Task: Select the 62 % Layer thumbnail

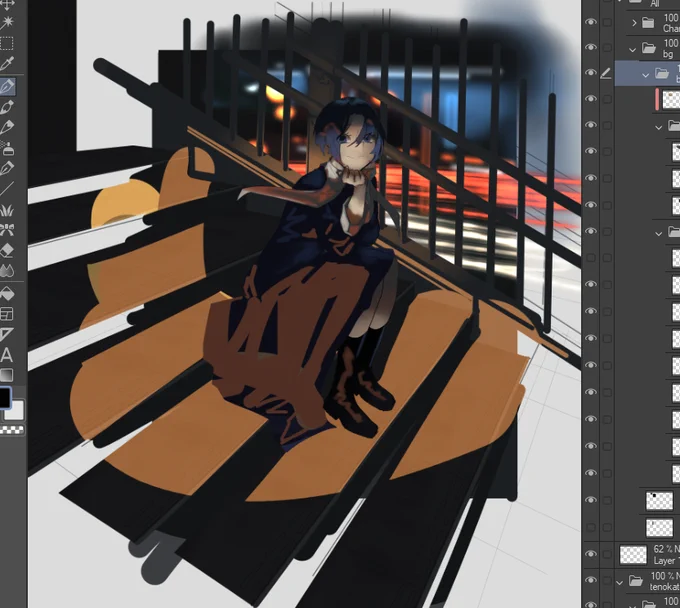Action: (633, 554)
